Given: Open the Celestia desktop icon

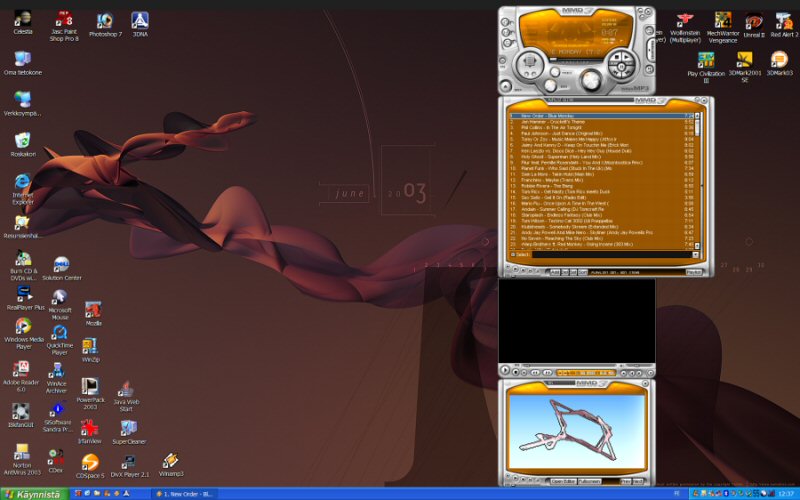Looking at the screenshot, I should (x=22, y=20).
